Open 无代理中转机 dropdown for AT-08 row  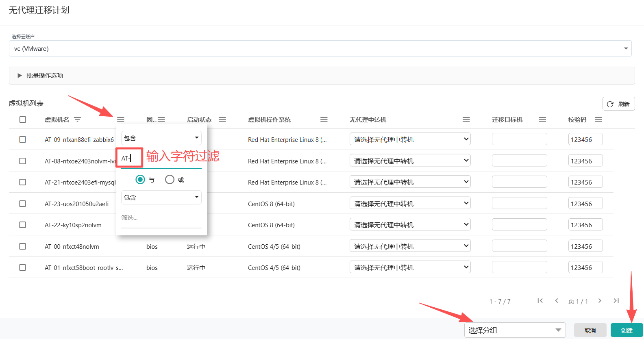(410, 161)
